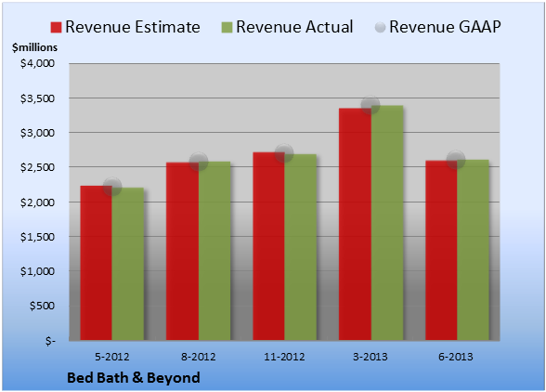This screenshot has width=546, height=392.
Task: Click the $500 axis label
Action: coord(42,306)
